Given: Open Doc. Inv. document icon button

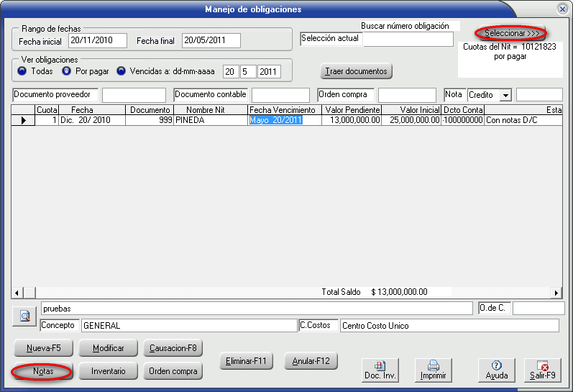Looking at the screenshot, I should pyautogui.click(x=380, y=370).
